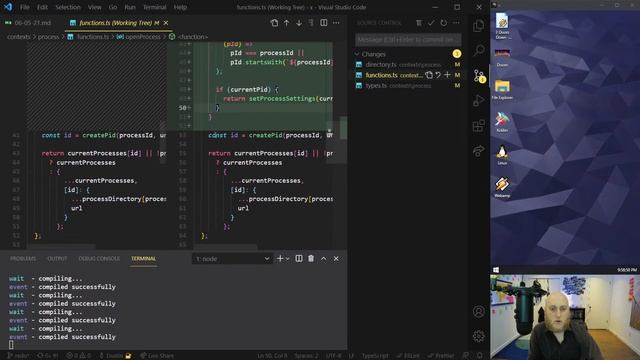Image resolution: width=640 pixels, height=360 pixels.
Task: Open new terminal launch profile dropdown
Action: (x=287, y=258)
